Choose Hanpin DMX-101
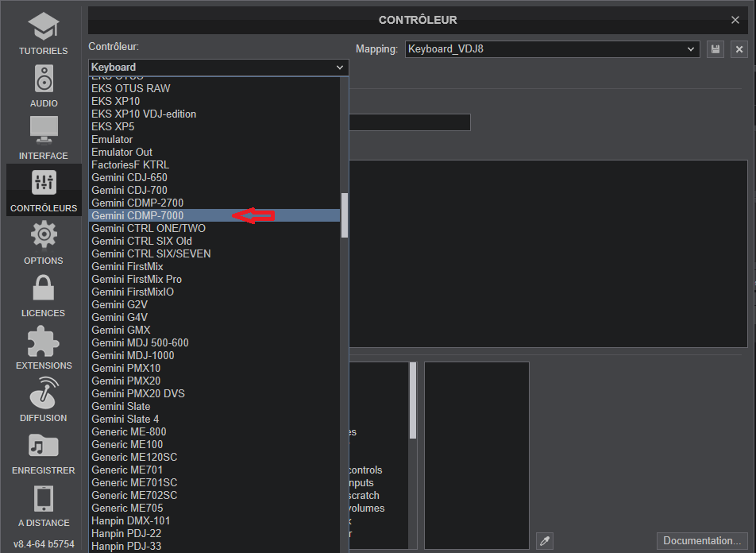Screen dimensions: 756x553 214,520
